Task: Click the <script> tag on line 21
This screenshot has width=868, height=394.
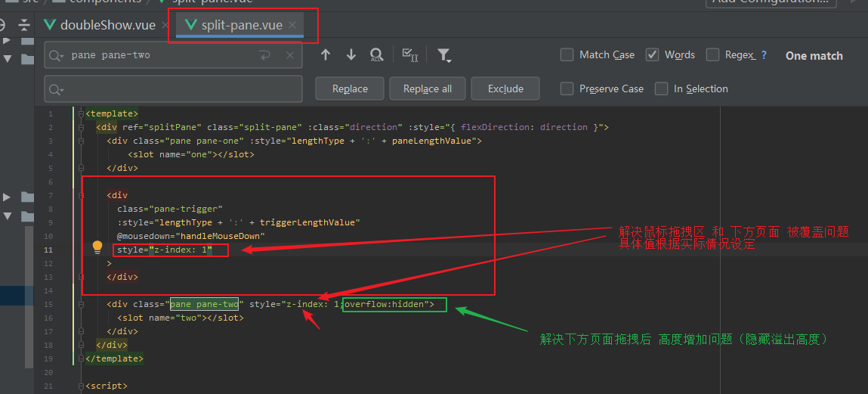Action: point(107,386)
